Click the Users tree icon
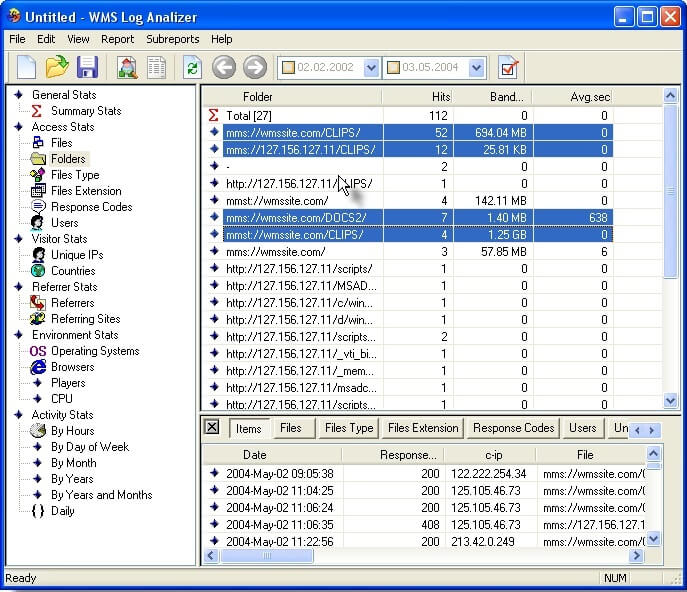Image resolution: width=687 pixels, height=592 pixels. click(37, 223)
